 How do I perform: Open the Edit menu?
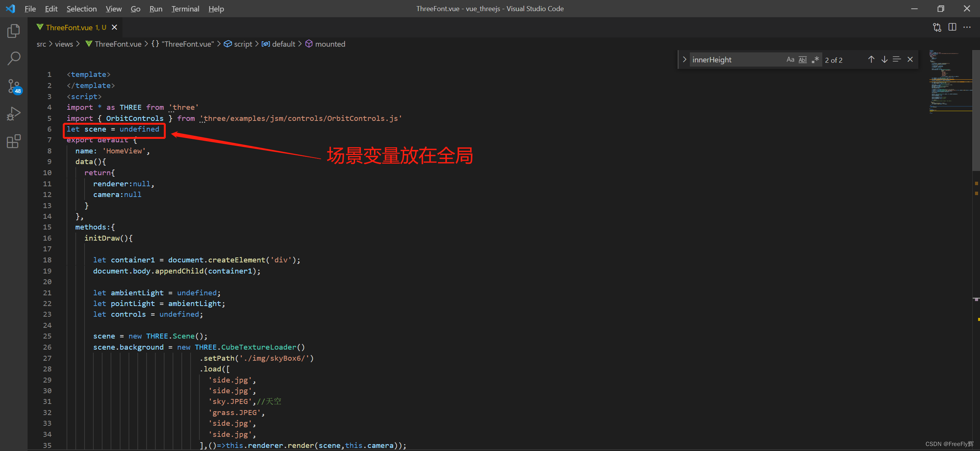51,8
